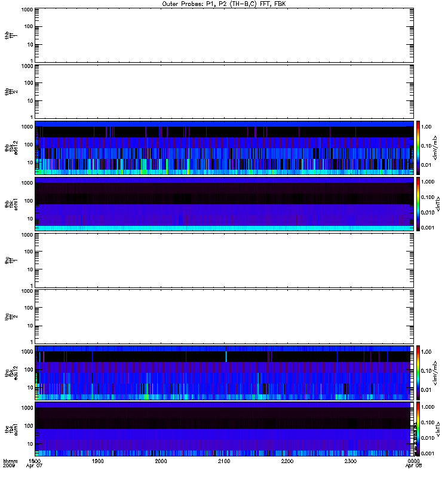The height and width of the screenshot is (478, 448).
Task: Click the '1900' time axis label
Action: [x=98, y=461]
